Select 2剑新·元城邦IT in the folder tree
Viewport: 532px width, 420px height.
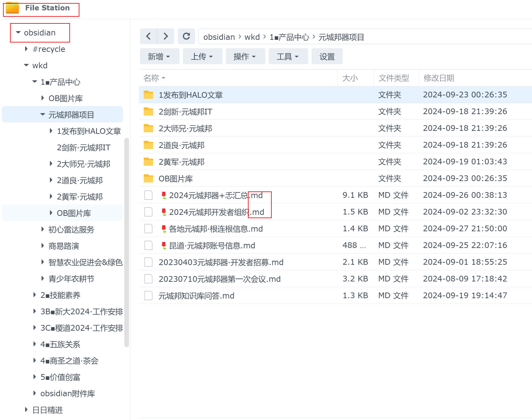pyautogui.click(x=84, y=148)
